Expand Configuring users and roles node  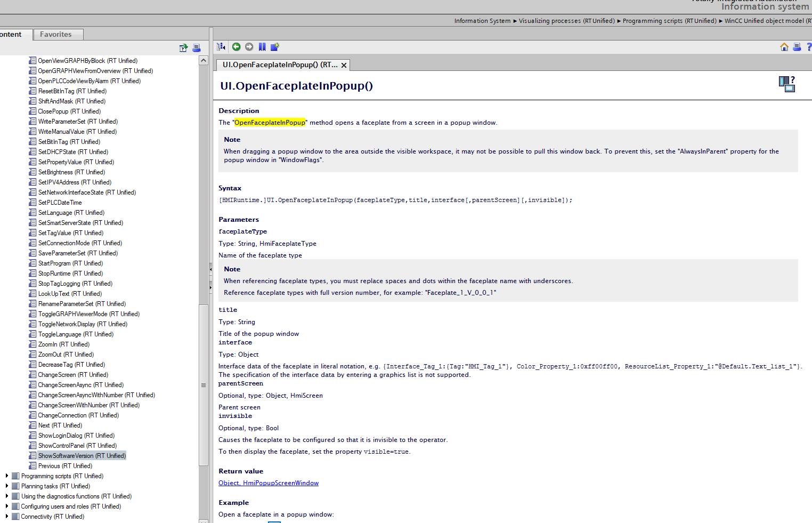6,506
